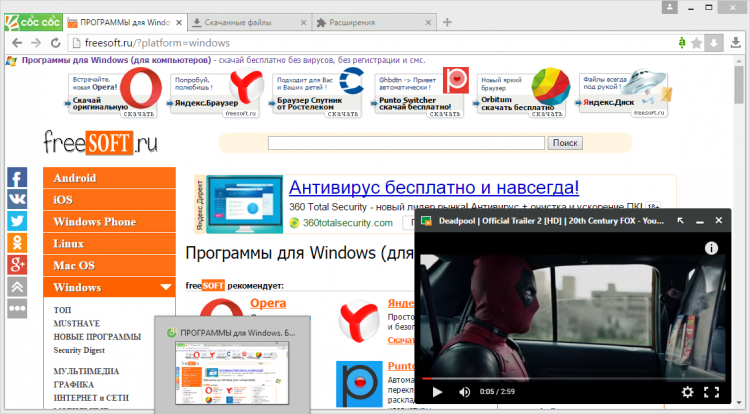Show video info with the i icon
Screen dimensions: 750x414
coord(711,248)
